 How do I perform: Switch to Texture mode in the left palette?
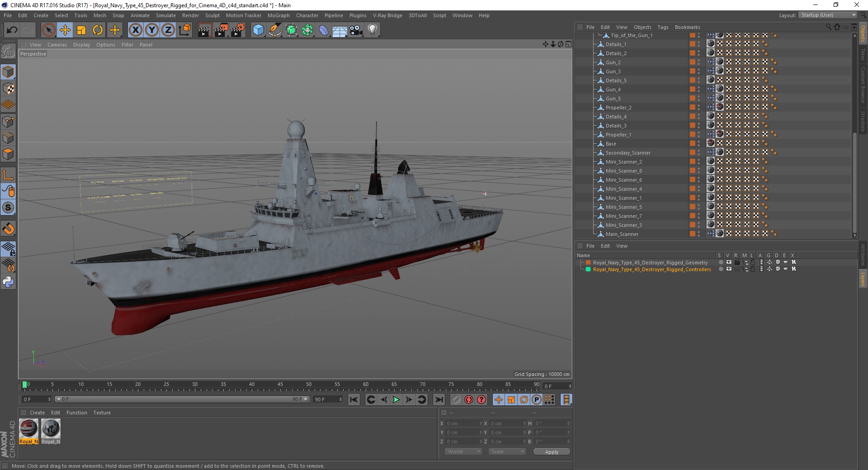8,89
